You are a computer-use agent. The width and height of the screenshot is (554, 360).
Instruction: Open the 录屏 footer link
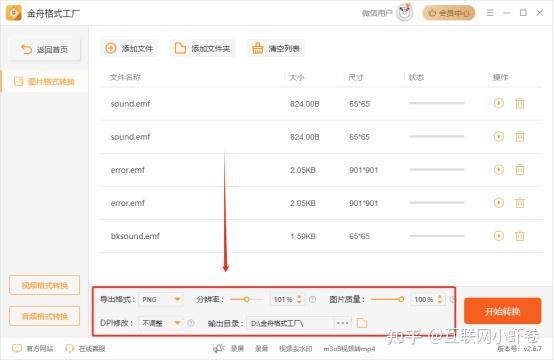coord(237,349)
